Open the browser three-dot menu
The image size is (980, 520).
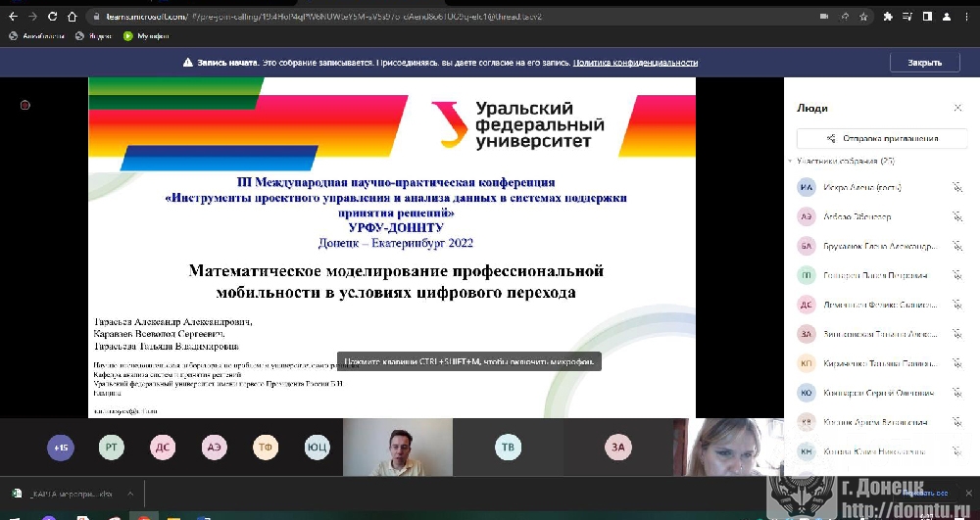click(x=967, y=17)
